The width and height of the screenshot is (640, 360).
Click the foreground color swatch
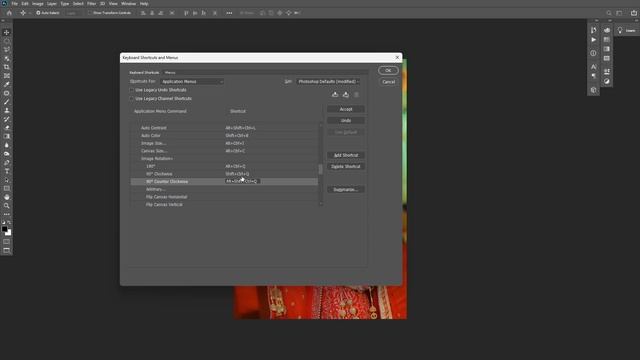click(4, 229)
